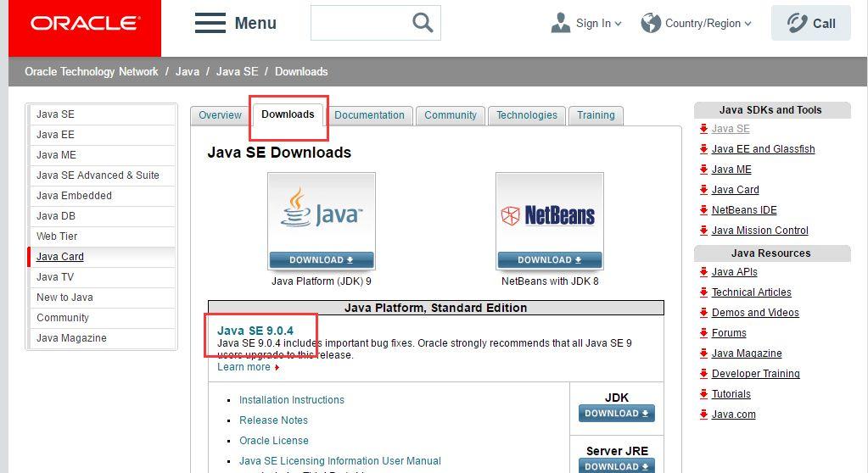Select Community in the left sidebar
Image resolution: width=868 pixels, height=473 pixels.
103,318
